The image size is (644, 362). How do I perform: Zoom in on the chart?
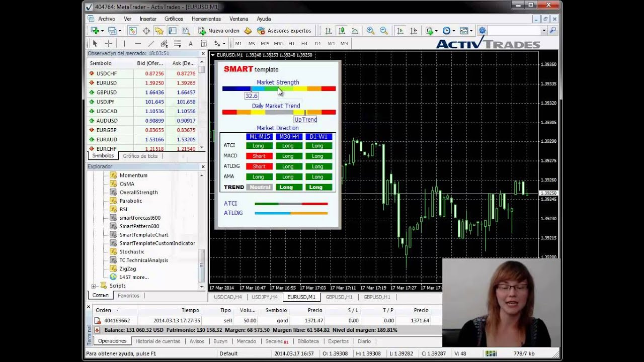(370, 31)
